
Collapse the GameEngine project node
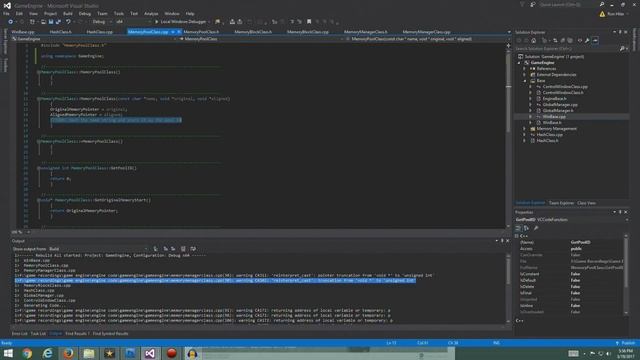click(519, 63)
